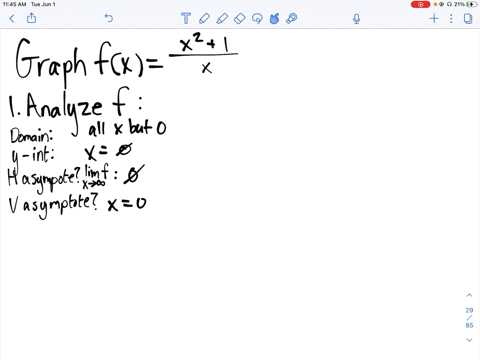Select the Highlighter tool

coord(222,18)
